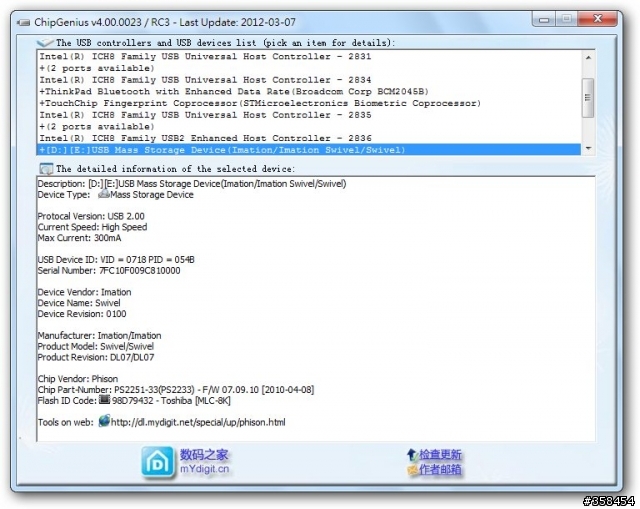This screenshot has height=509, width=640.
Task: Close the ChipGenius window
Action: pyautogui.click(x=598, y=19)
